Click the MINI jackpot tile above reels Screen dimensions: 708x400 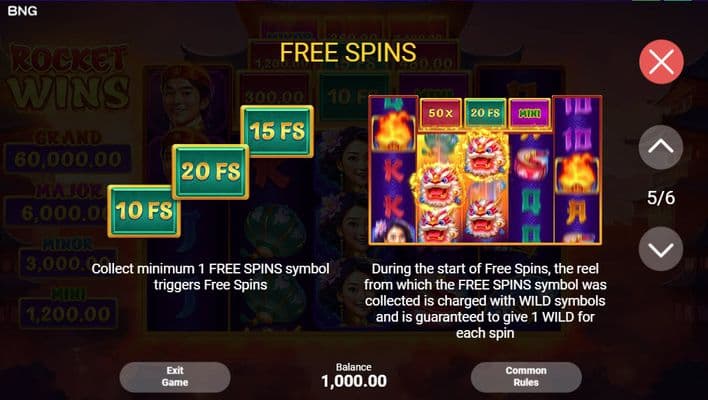(530, 113)
